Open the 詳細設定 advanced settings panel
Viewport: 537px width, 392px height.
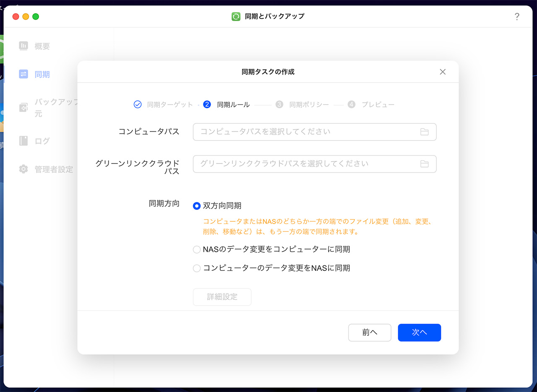tap(222, 297)
